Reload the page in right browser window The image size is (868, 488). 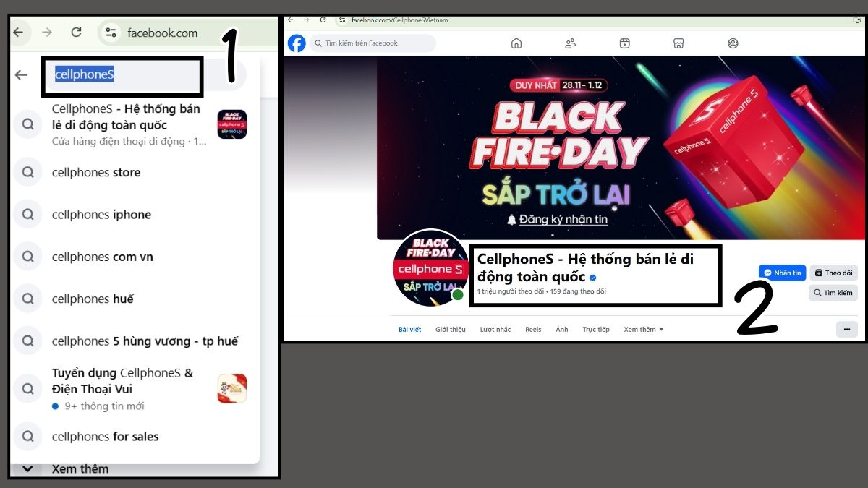(x=323, y=20)
